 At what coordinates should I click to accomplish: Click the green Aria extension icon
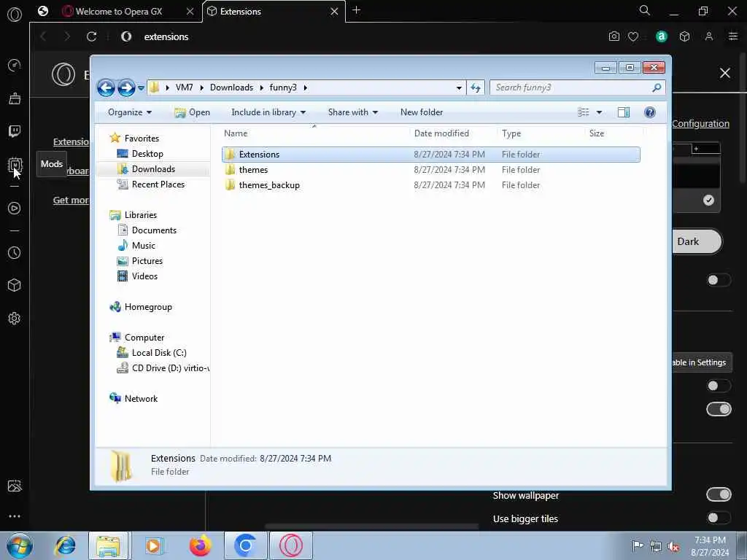pos(661,36)
